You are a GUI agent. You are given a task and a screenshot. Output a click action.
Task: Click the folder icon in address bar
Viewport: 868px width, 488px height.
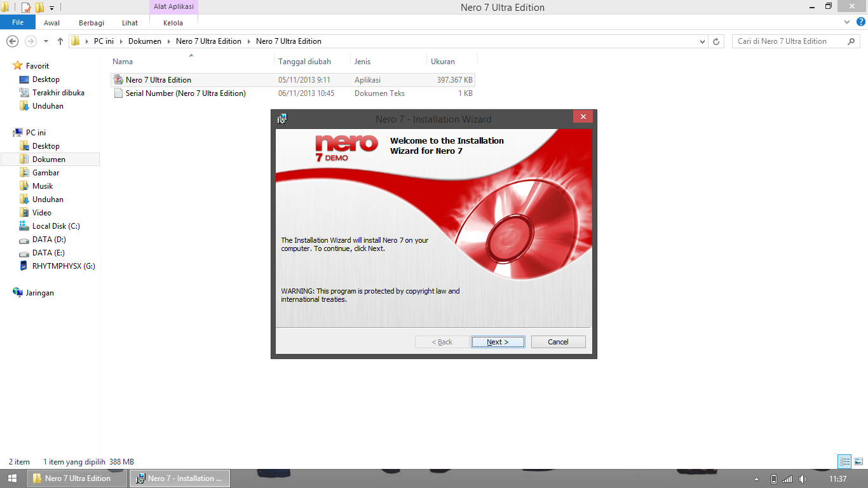(76, 41)
